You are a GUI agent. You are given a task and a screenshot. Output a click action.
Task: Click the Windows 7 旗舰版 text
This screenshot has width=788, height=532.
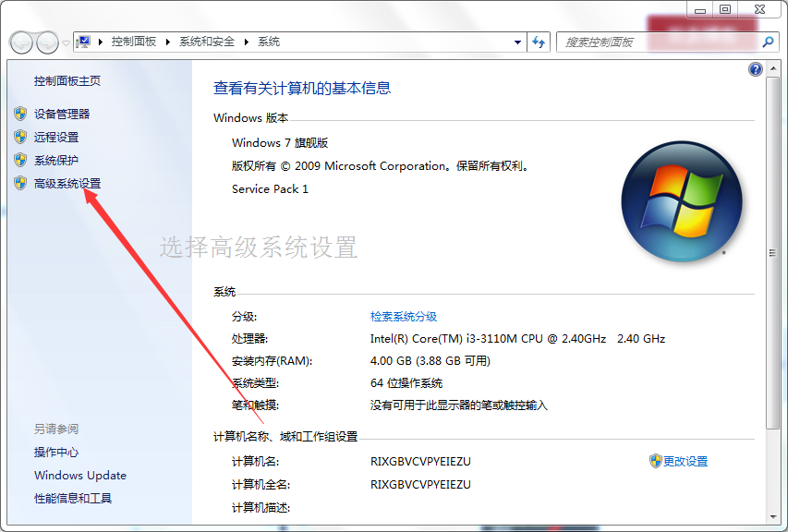(280, 142)
